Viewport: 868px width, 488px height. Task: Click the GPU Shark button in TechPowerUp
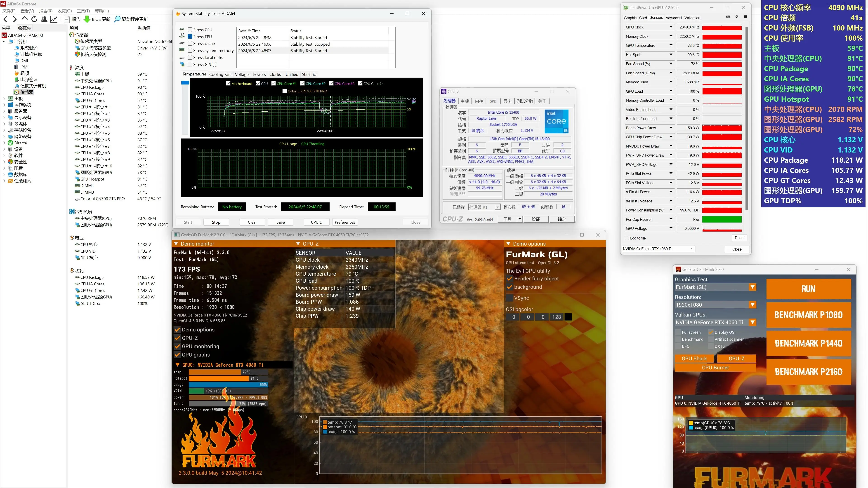pyautogui.click(x=693, y=358)
